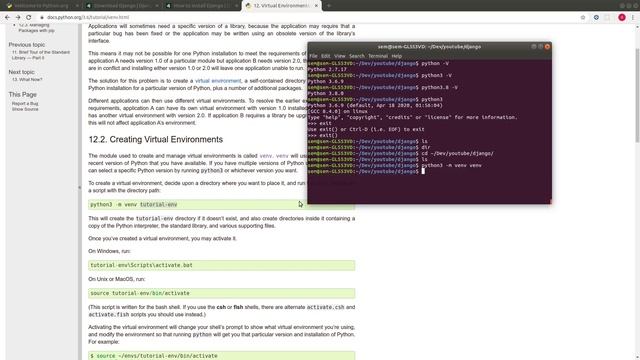
Task: Click the 'source tutorial-env/bin/activate' code block
Action: coord(222,293)
